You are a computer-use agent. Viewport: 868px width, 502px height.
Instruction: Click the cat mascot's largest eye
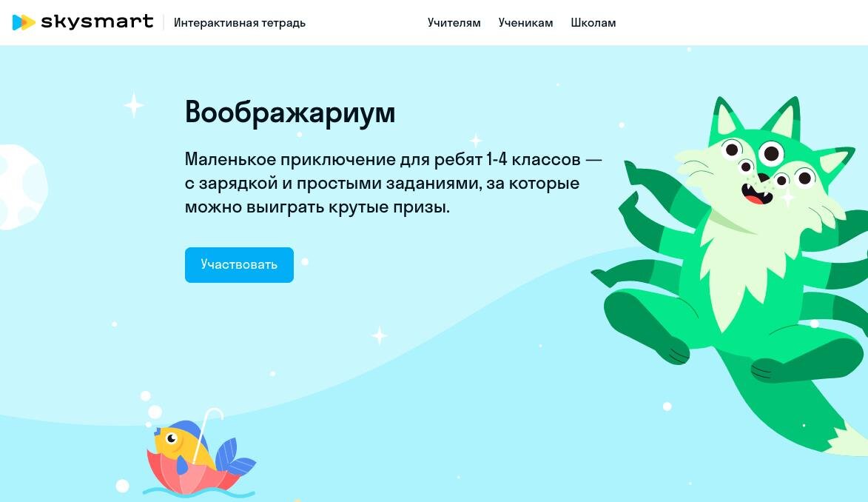click(x=771, y=153)
